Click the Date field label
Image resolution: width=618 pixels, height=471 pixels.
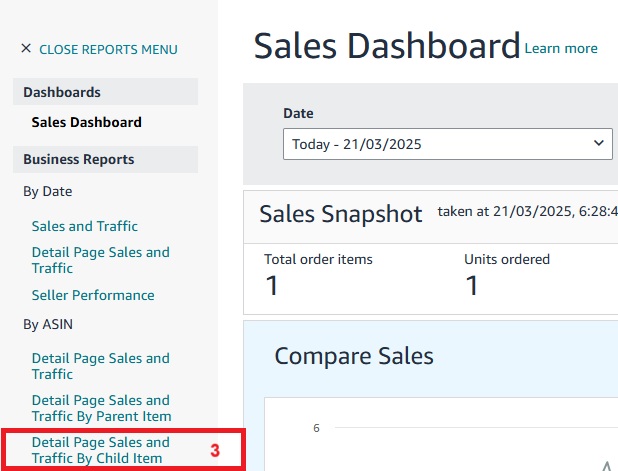coord(298,114)
